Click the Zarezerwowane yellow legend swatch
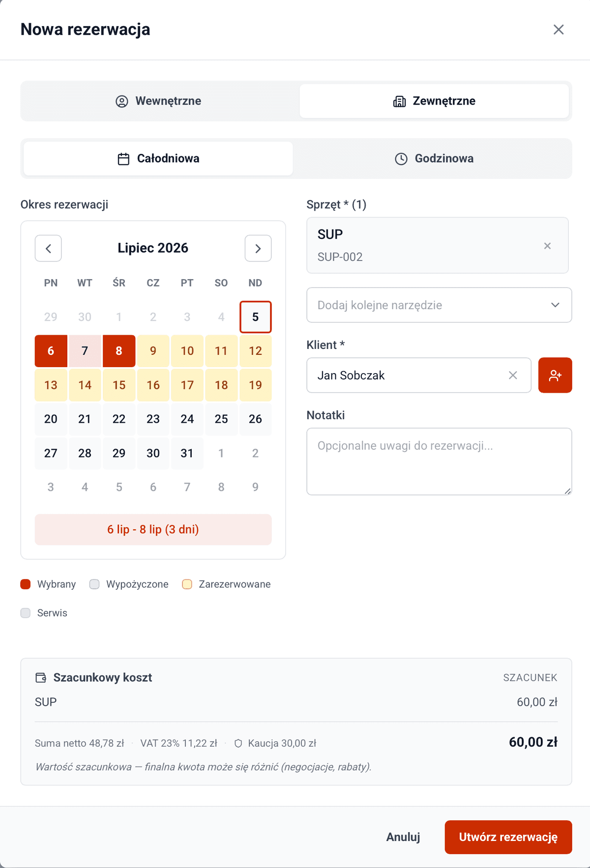The width and height of the screenshot is (590, 868). [187, 584]
